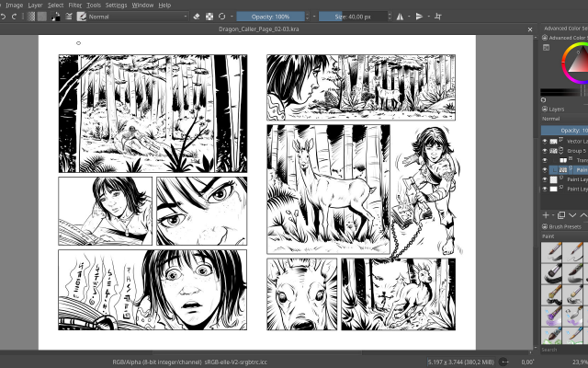This screenshot has width=588, height=368.
Task: Select the purple-stroke wet brush preset
Action: 551,316
